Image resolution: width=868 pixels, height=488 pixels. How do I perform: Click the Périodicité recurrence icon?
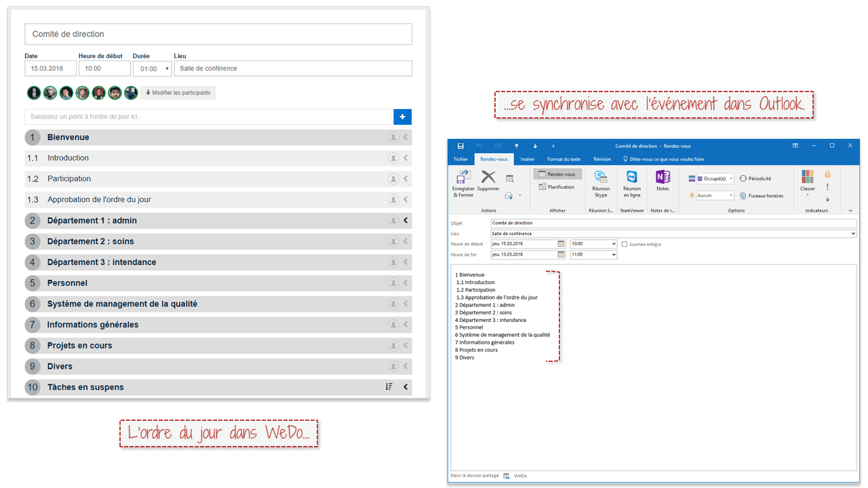[x=743, y=178]
